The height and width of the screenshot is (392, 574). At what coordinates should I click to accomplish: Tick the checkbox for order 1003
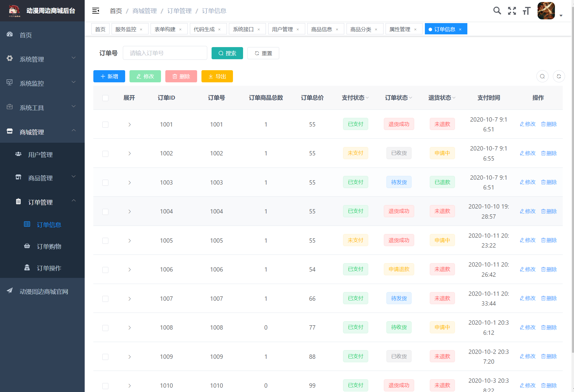click(105, 183)
